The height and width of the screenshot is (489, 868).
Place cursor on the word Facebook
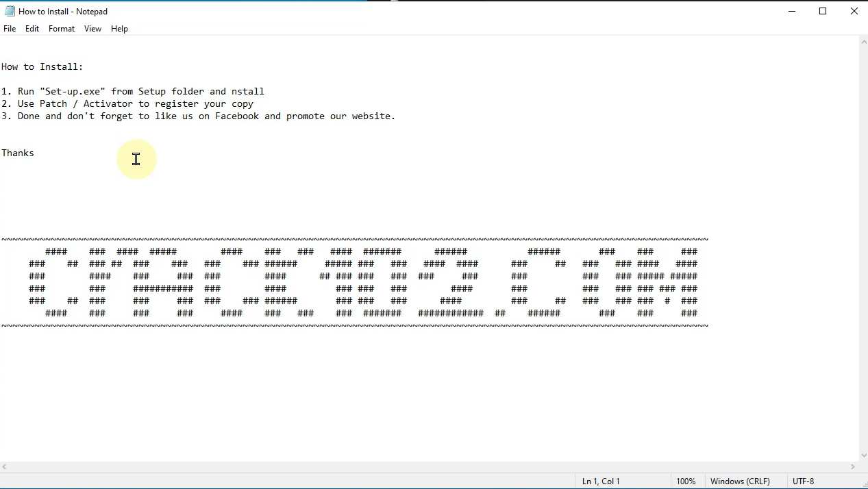click(x=237, y=116)
